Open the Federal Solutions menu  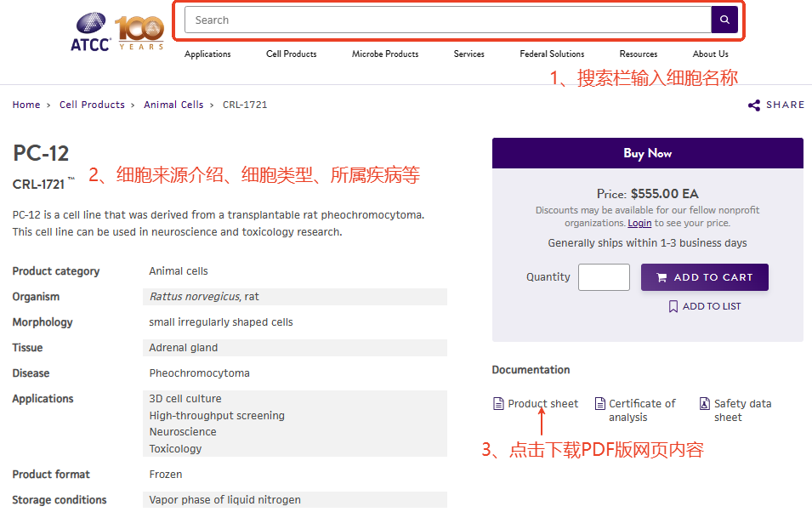(x=552, y=54)
